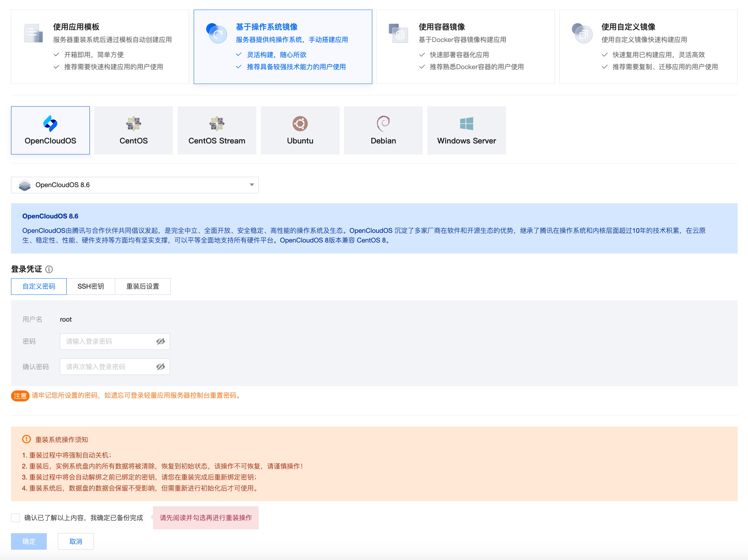748x560 pixels.
Task: Select the Debian label
Action: 383,141
